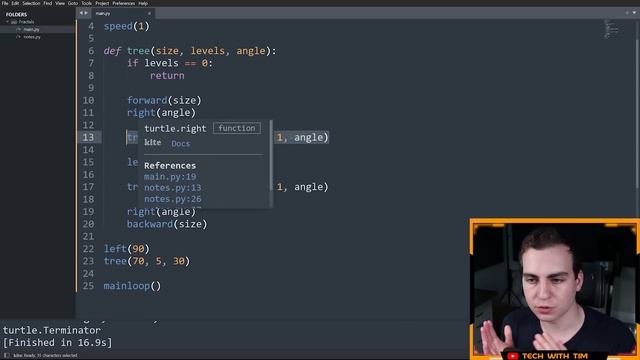Go to reference notes.py:26

click(173, 199)
